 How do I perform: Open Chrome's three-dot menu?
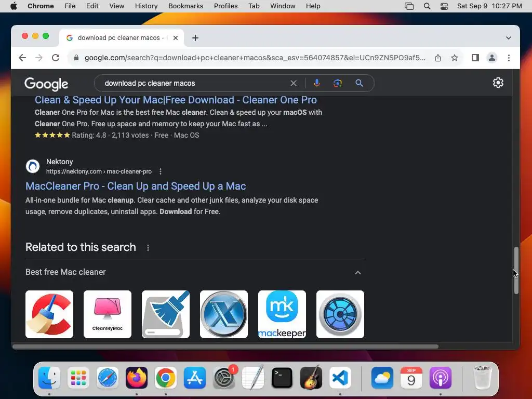click(509, 58)
